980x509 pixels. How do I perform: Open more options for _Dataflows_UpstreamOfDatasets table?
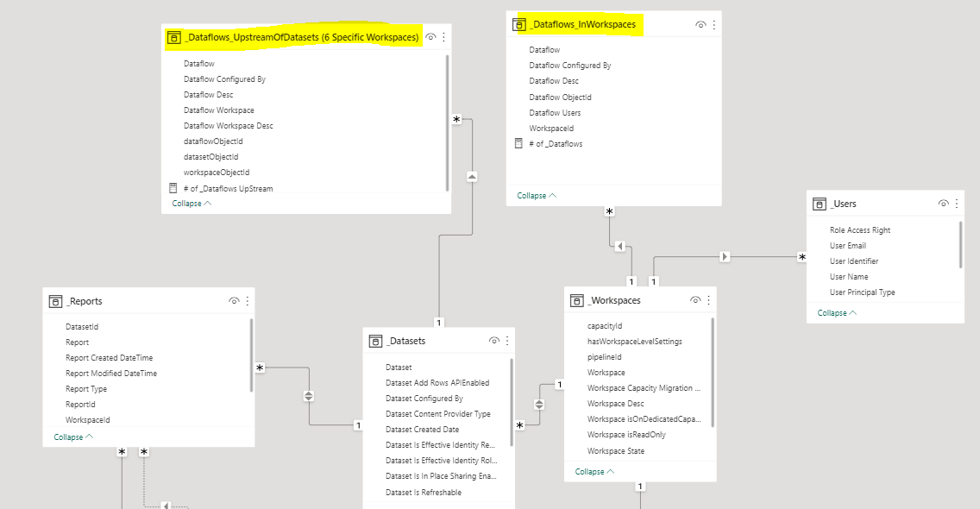point(443,37)
